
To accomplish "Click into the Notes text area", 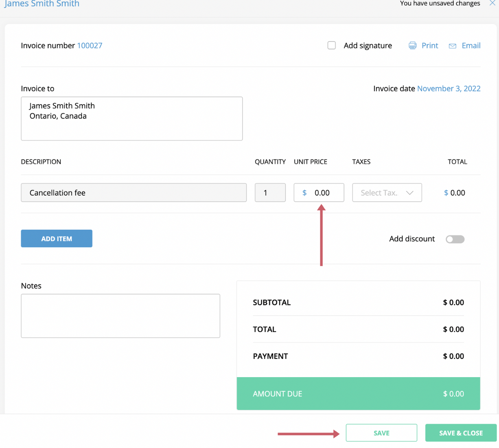I will coord(120,316).
